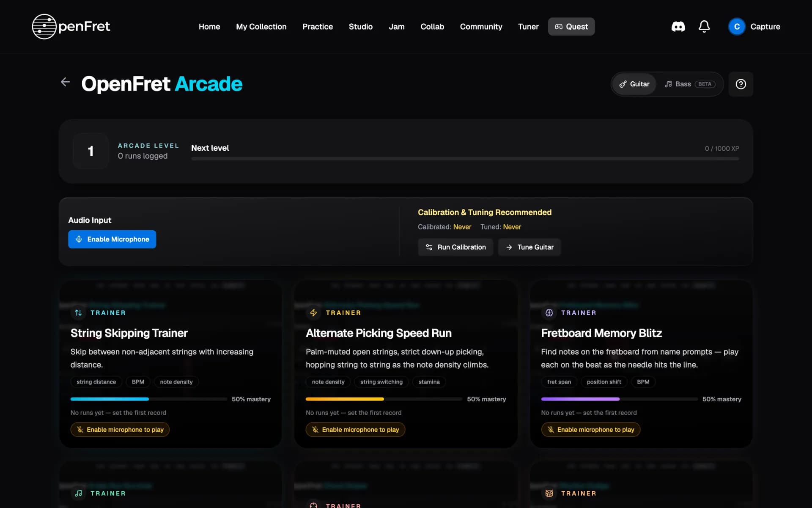
Task: Click the 'string distance' tag
Action: 96,382
